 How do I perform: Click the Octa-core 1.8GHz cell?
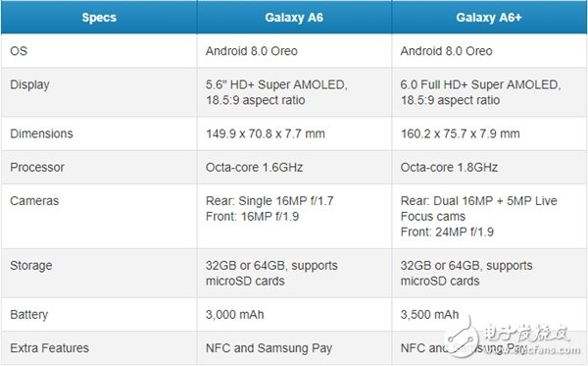pyautogui.click(x=489, y=168)
